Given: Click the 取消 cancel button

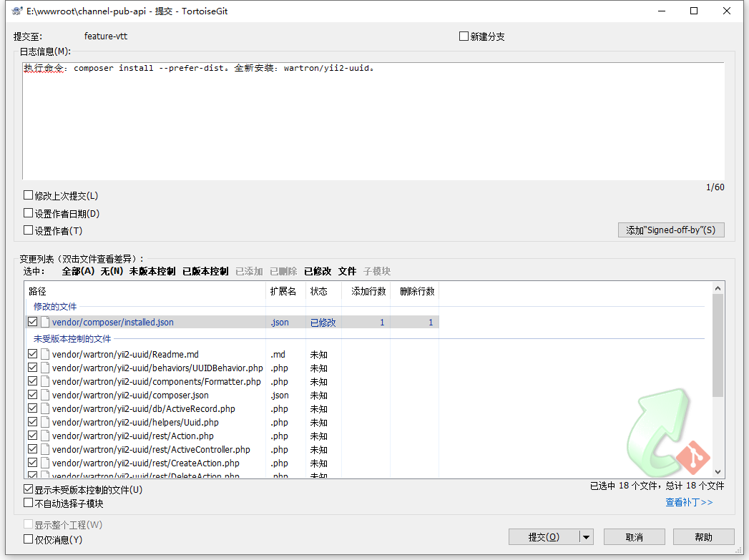Looking at the screenshot, I should tap(635, 537).
